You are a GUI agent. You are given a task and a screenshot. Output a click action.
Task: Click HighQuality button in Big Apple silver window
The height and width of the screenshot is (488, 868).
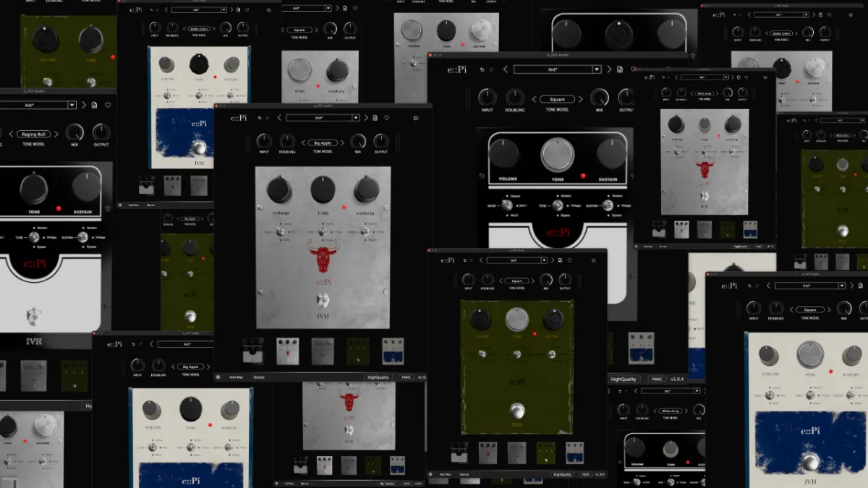[378, 377]
